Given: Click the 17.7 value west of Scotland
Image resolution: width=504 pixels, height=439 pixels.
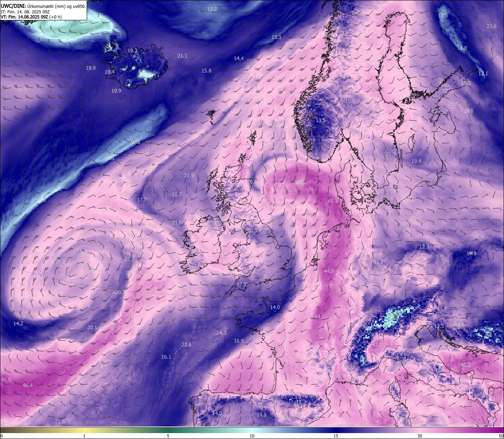Looking at the screenshot, I should click(x=141, y=200).
